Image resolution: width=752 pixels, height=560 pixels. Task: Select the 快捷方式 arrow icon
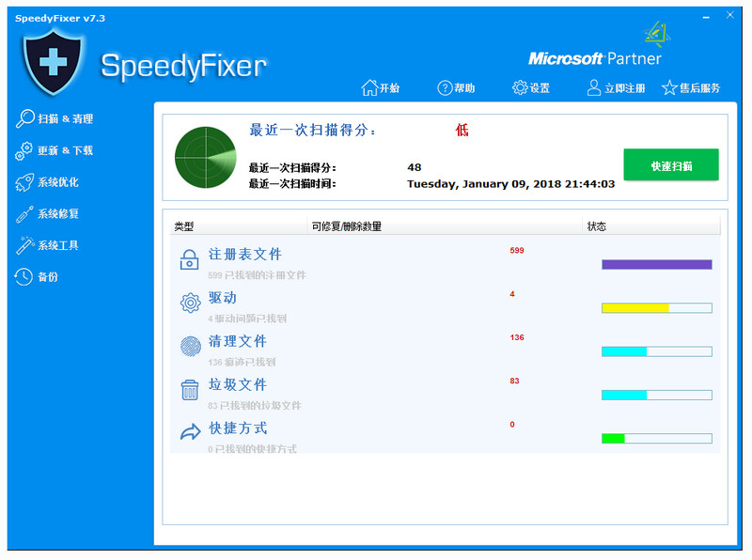coord(190,432)
